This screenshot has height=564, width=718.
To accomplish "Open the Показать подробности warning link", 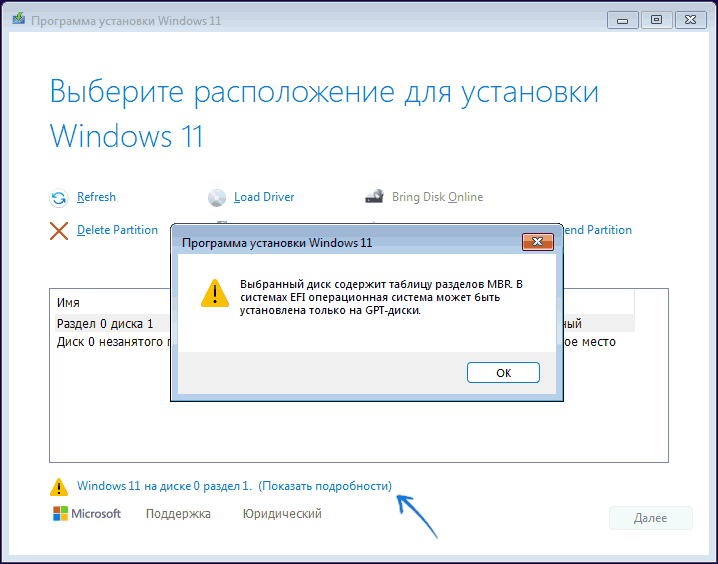I will coord(325,486).
